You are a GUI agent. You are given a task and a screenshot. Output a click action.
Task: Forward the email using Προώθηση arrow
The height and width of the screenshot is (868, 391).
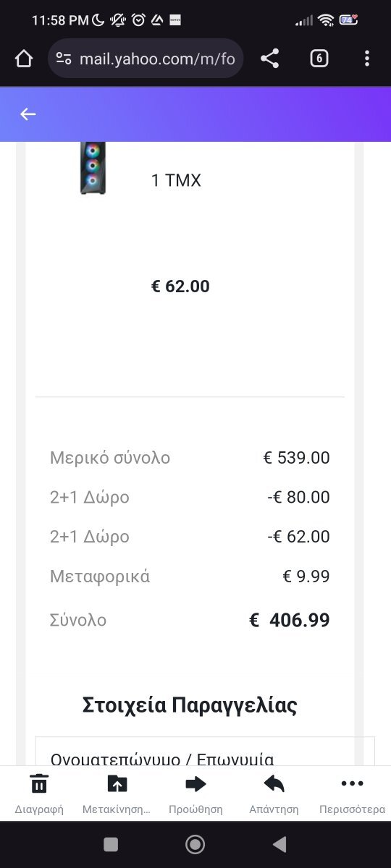pos(195,793)
